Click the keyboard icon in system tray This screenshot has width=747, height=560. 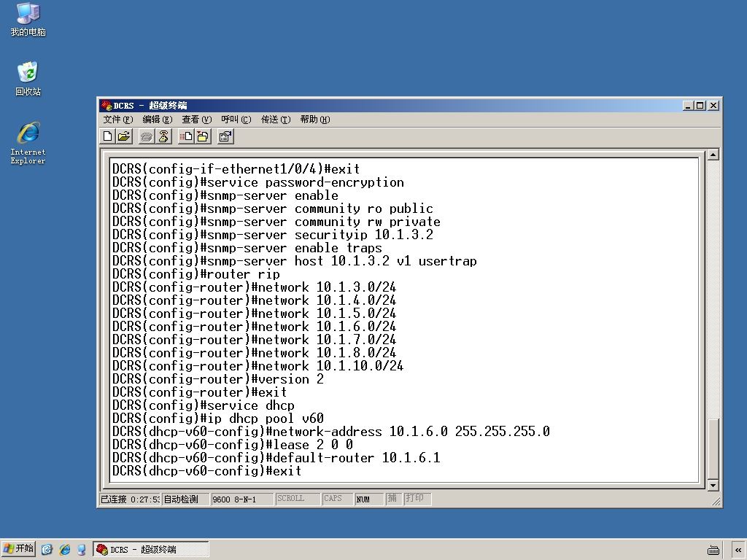[x=713, y=550]
